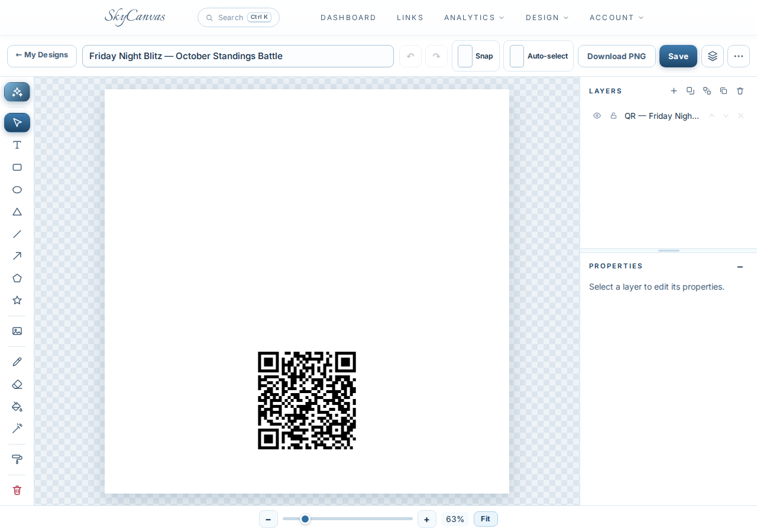757x532 pixels.
Task: Click the Save button
Action: 678,56
